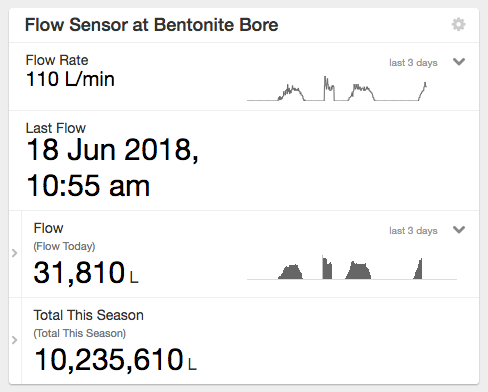488x392 pixels.
Task: Open the widget settings gear icon
Action: click(x=459, y=24)
